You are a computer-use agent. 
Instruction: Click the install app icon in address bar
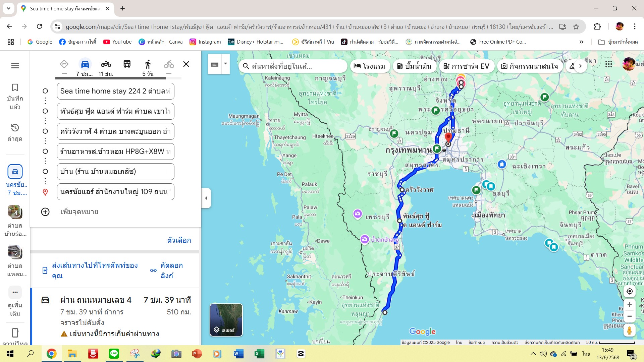pos(562,26)
